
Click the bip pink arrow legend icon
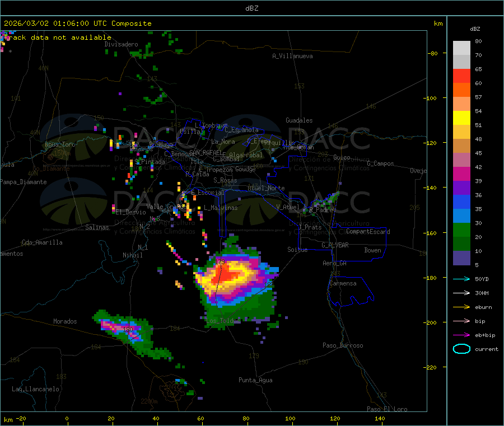click(x=461, y=321)
